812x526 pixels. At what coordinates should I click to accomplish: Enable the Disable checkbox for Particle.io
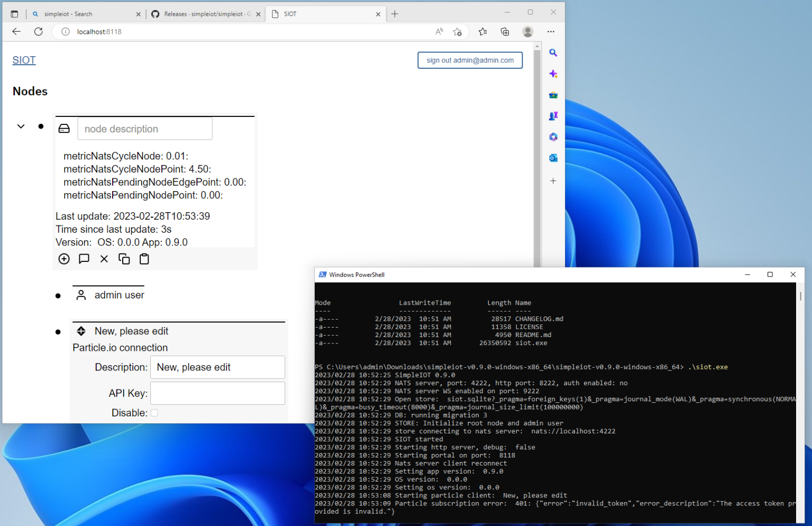[154, 413]
